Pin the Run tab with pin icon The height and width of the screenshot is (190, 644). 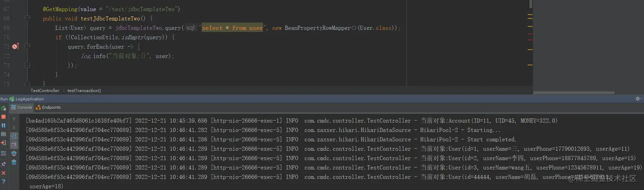pos(3,164)
